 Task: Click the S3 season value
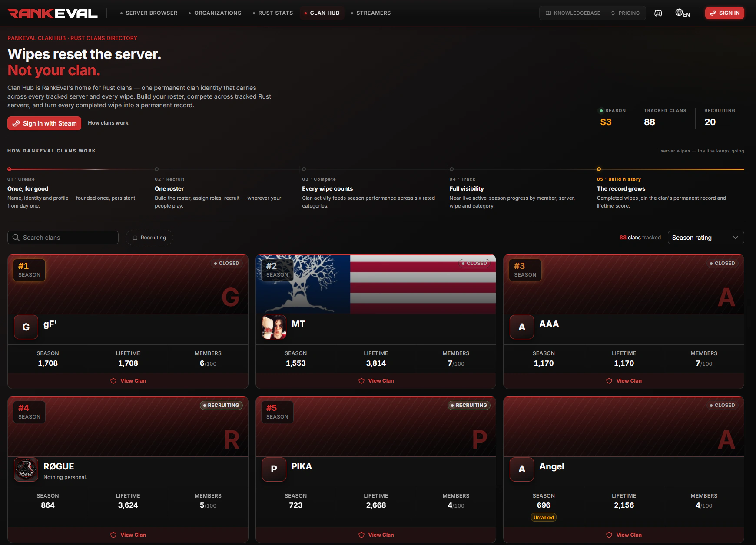click(606, 122)
